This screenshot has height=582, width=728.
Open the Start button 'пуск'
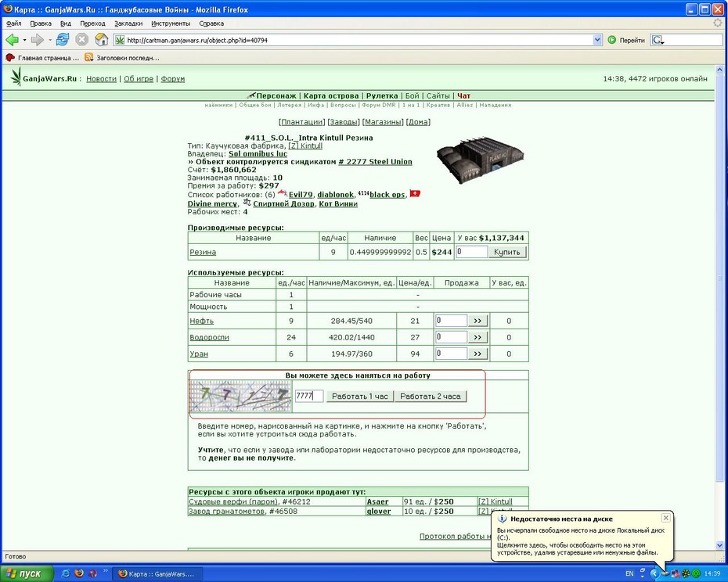(x=27, y=573)
